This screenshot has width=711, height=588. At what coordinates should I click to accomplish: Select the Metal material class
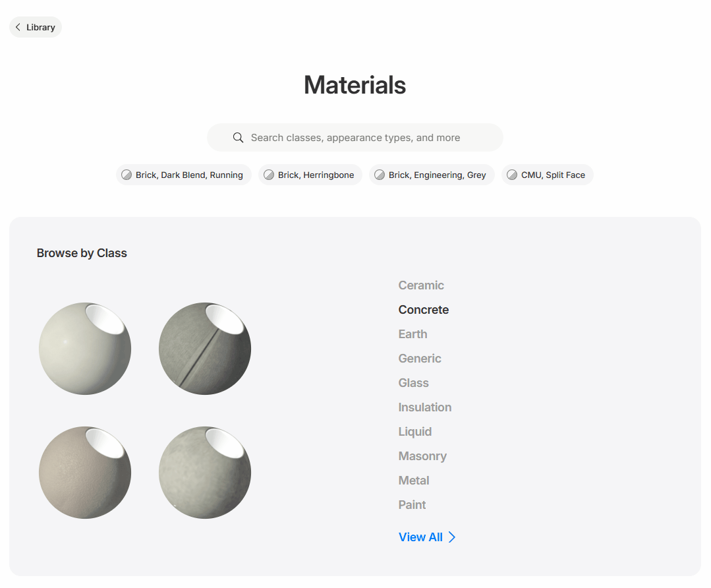[414, 481]
